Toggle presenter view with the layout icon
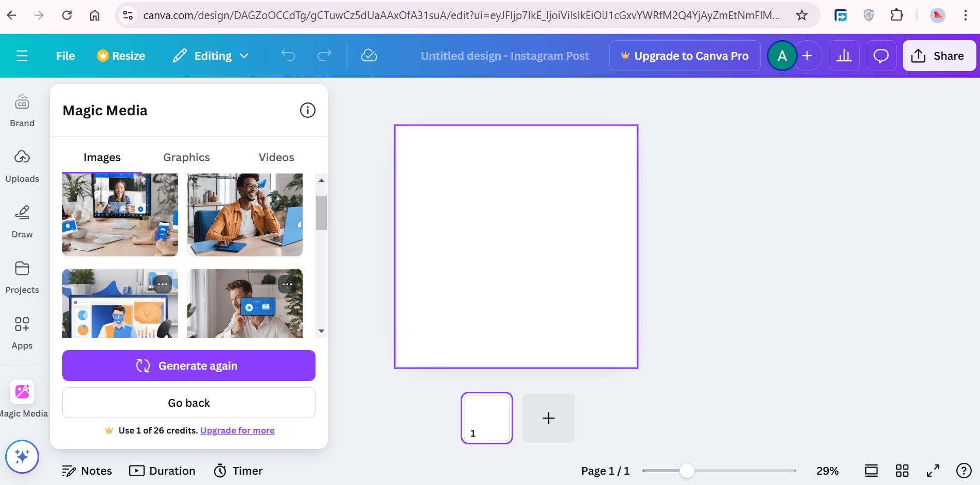 pos(871,470)
